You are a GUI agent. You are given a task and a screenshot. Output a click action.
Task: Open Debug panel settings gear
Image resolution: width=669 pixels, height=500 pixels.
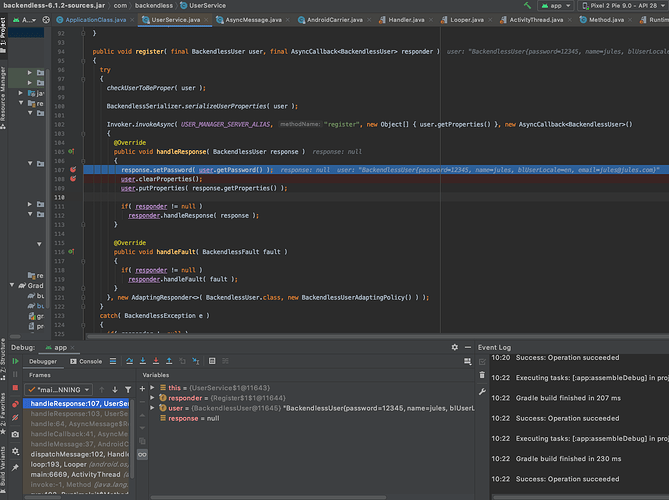click(455, 347)
